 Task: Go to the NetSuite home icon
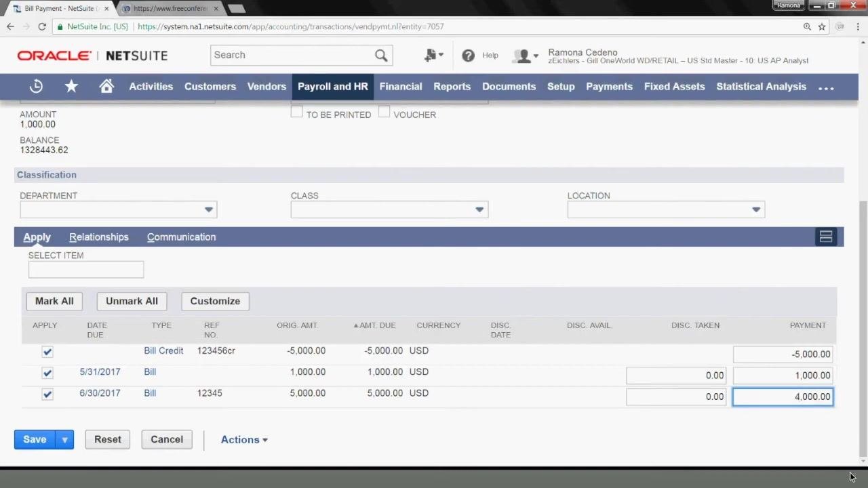(x=106, y=87)
